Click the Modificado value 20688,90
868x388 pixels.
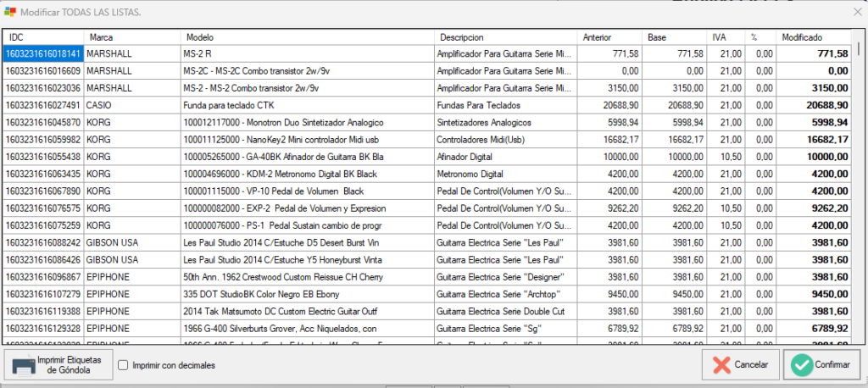point(815,105)
